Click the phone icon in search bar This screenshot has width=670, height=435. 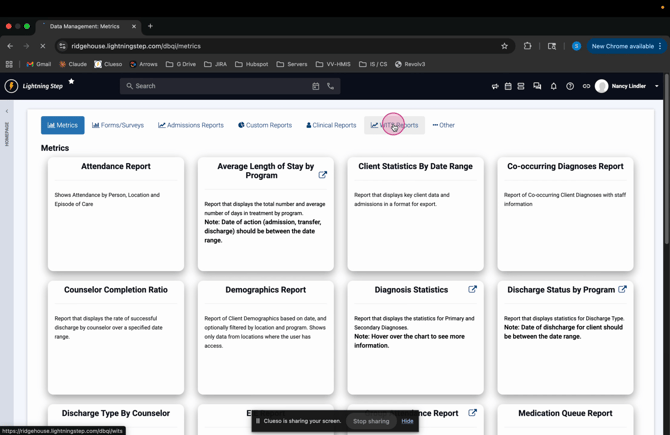point(331,86)
